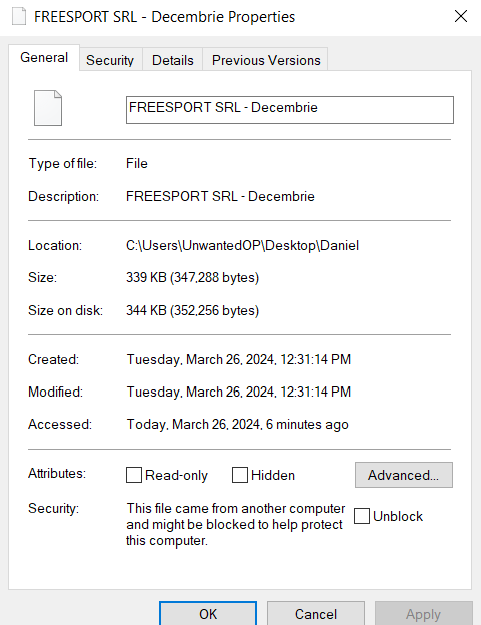Click the large blank file icon
481x625 pixels.
click(48, 108)
